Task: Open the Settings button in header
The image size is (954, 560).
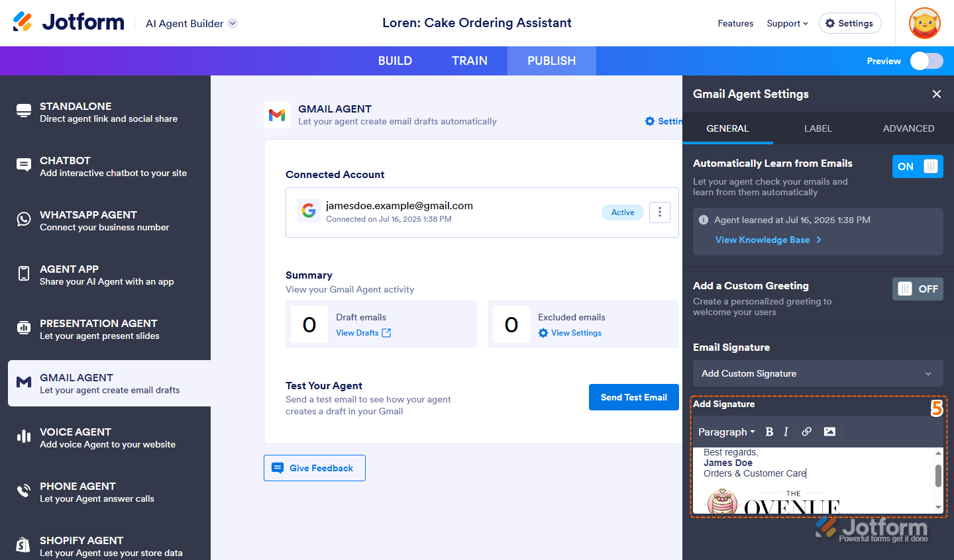Action: [x=850, y=23]
